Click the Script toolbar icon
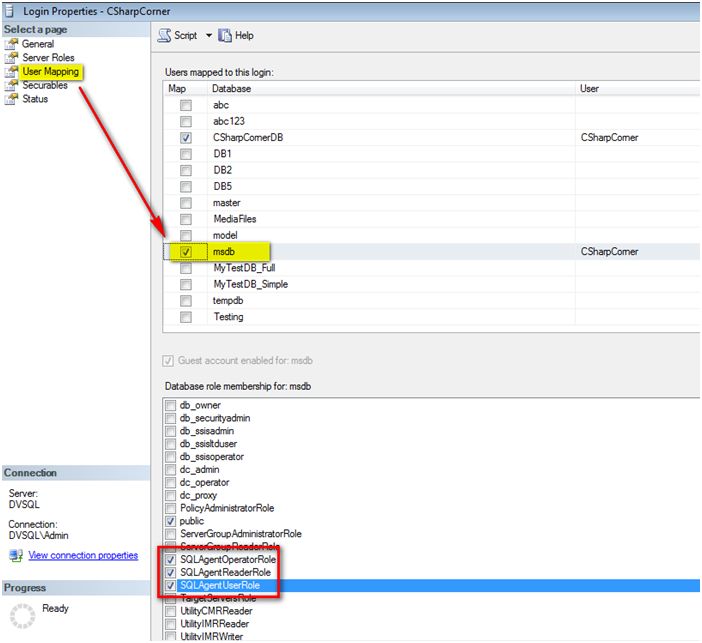Image resolution: width=702 pixels, height=643 pixels. 164,35
